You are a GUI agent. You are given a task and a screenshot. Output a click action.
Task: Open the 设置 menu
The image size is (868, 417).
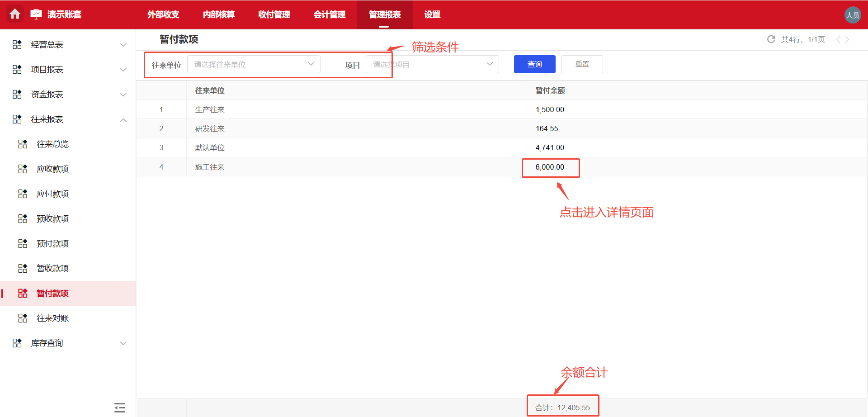point(432,14)
